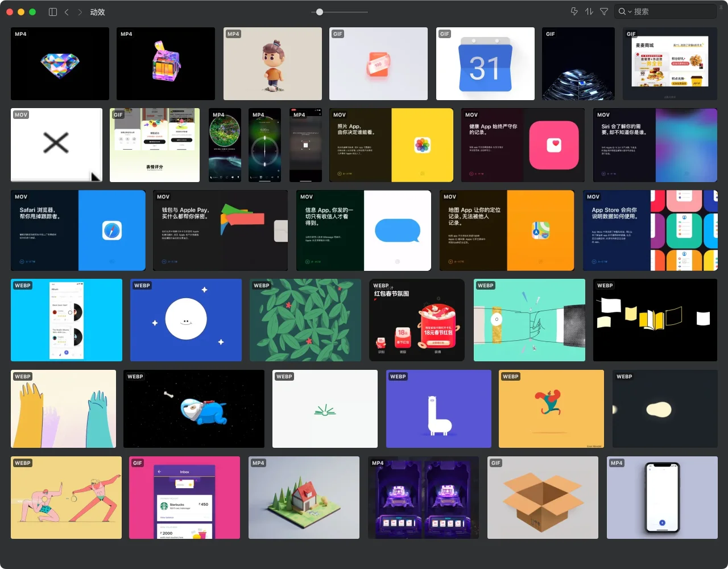Go back to previous folder
Viewport: 728px width, 569px height.
pos(67,12)
